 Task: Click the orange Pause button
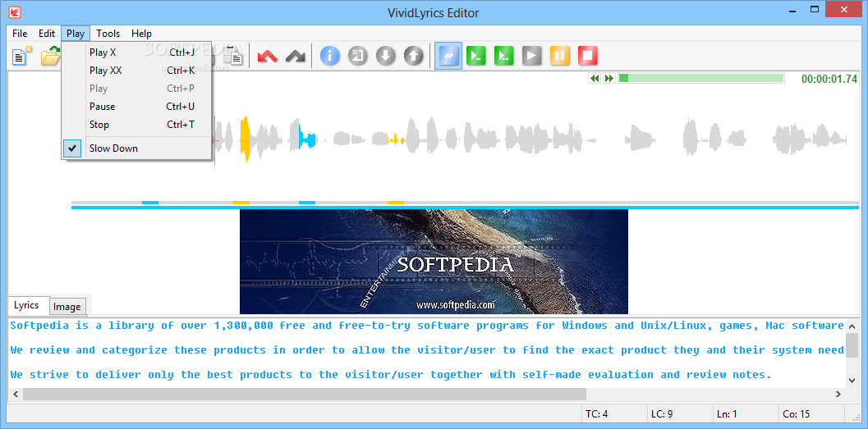pos(560,56)
